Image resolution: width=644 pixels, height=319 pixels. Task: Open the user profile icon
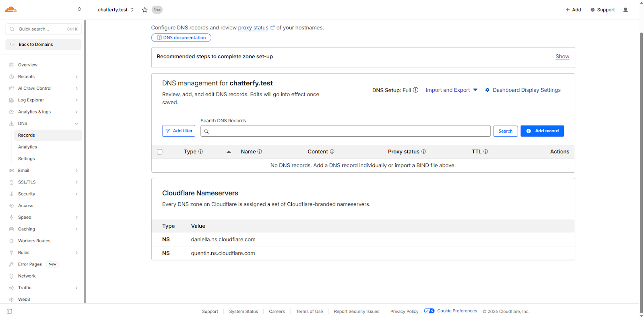pyautogui.click(x=625, y=10)
